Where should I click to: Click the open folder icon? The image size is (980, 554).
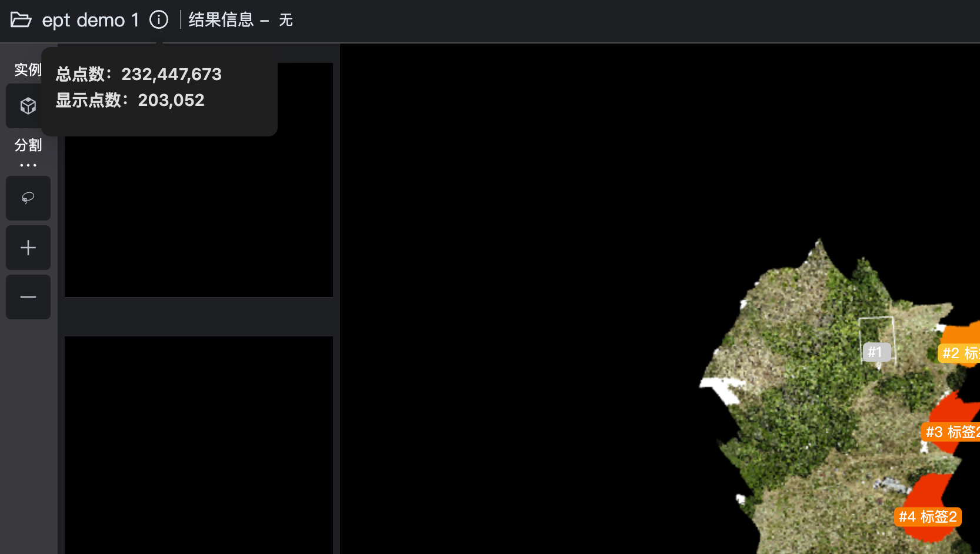point(21,20)
